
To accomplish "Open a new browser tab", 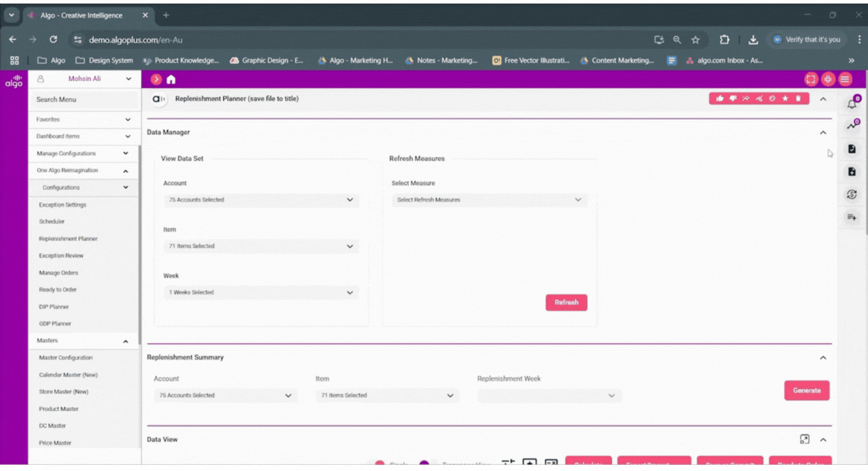I will [166, 15].
